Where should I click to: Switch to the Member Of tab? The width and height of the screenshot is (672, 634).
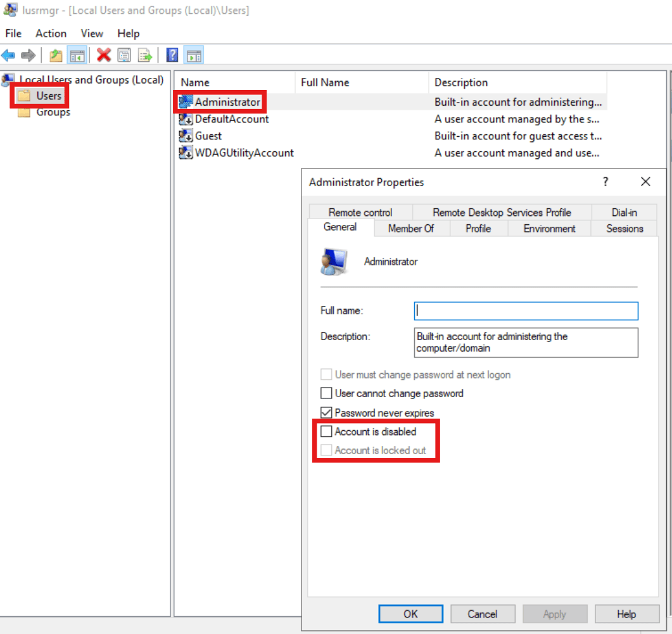410,229
